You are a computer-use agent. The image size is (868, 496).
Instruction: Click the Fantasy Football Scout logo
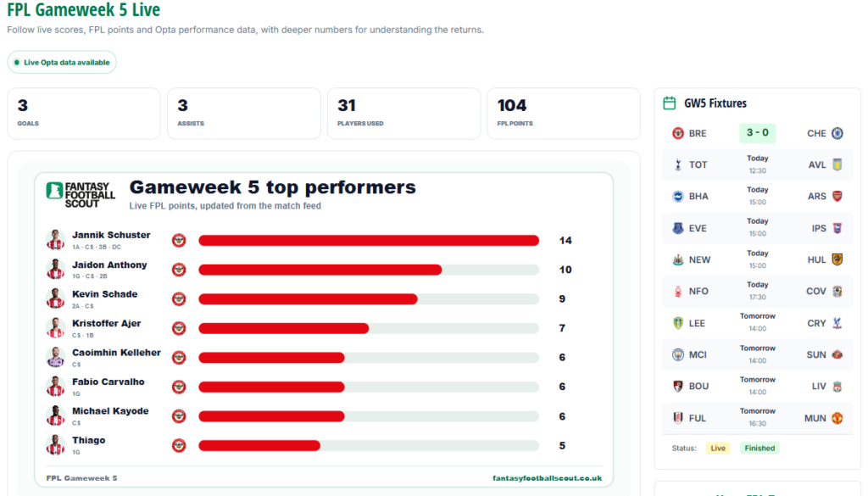(81, 195)
